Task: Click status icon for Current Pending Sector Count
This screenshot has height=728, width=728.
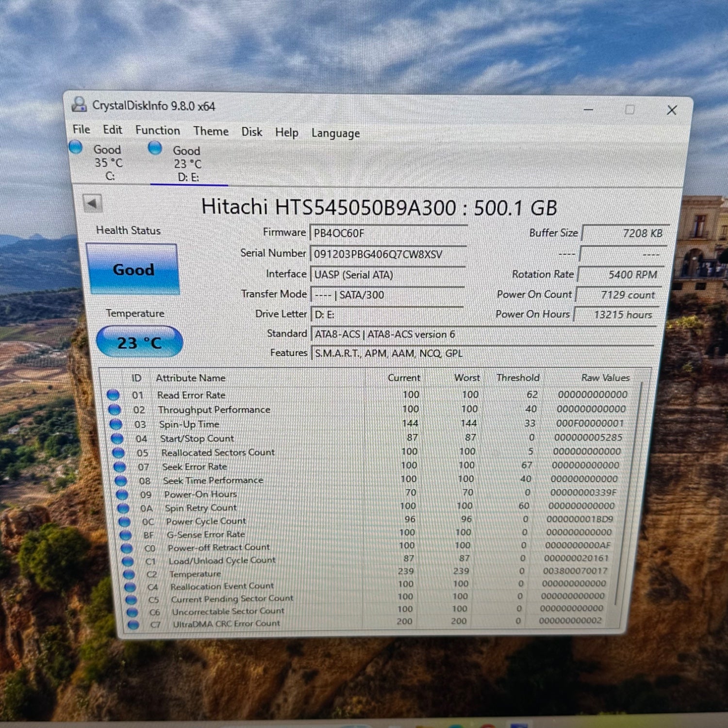Action: click(x=131, y=599)
